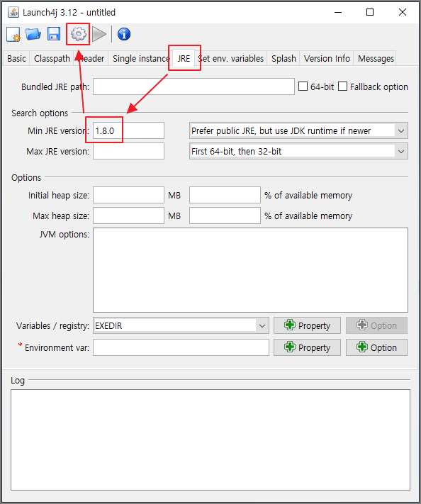
Task: Click Property button for Environment var
Action: 307,347
